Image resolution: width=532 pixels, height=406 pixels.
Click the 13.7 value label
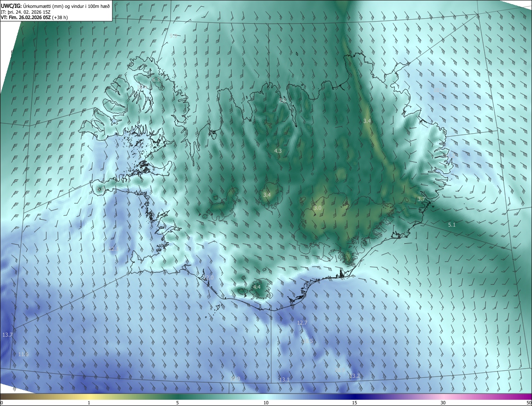[x=7, y=335]
